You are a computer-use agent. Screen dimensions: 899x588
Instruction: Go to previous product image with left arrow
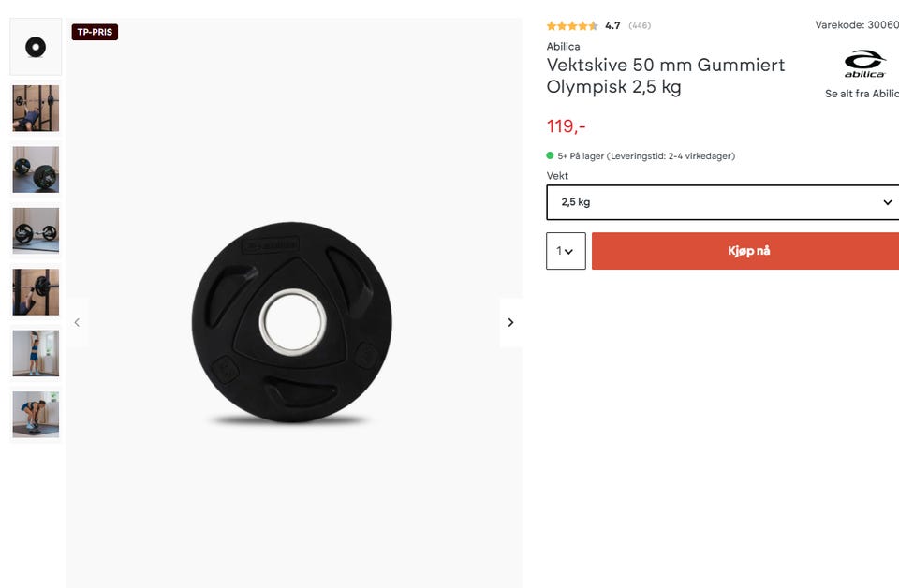tap(77, 323)
